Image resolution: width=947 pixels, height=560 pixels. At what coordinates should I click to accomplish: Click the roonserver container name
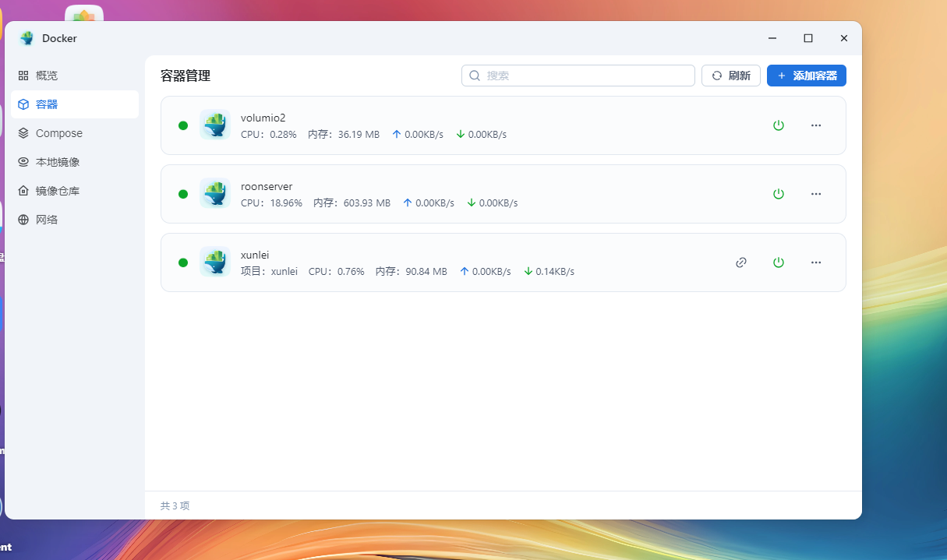coord(267,186)
